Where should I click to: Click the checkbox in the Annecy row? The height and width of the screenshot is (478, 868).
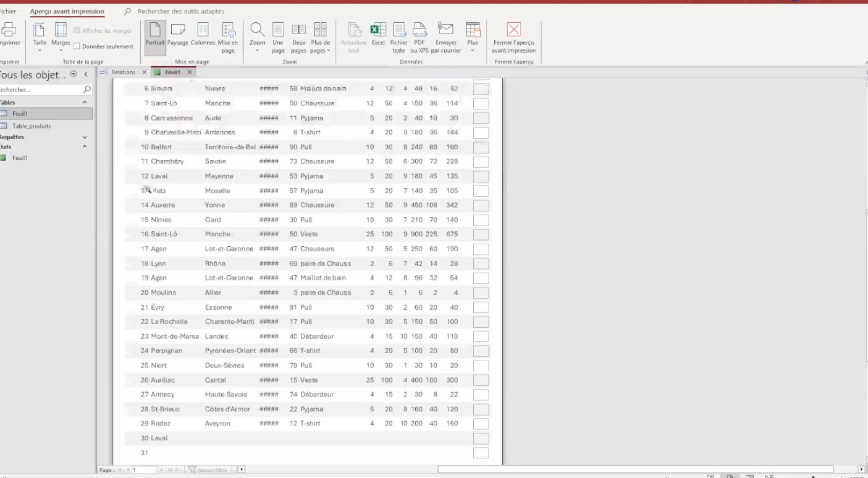point(481,395)
